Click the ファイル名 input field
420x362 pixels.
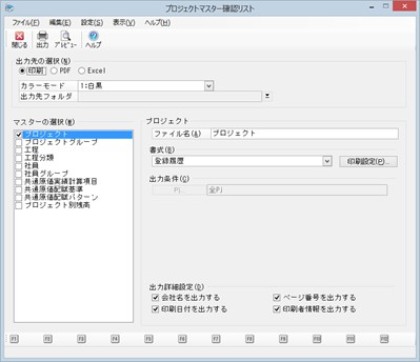tap(304, 134)
